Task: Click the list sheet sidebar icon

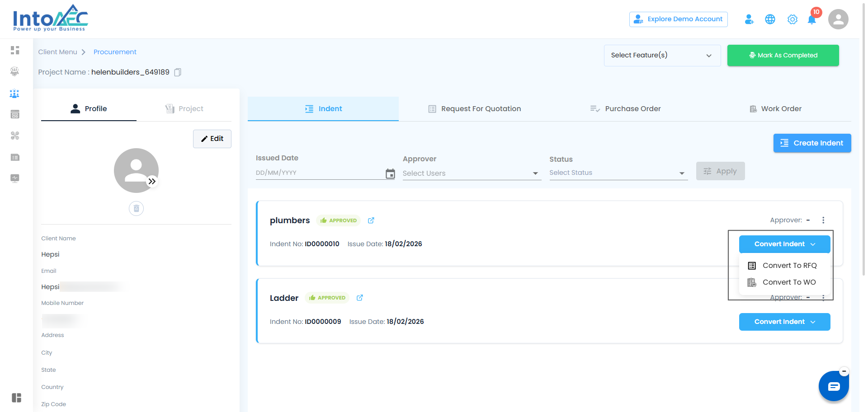Action: click(x=15, y=157)
